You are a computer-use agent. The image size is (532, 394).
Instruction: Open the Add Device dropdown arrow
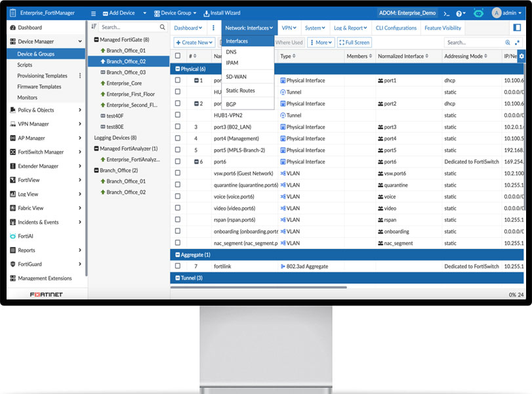pos(144,13)
